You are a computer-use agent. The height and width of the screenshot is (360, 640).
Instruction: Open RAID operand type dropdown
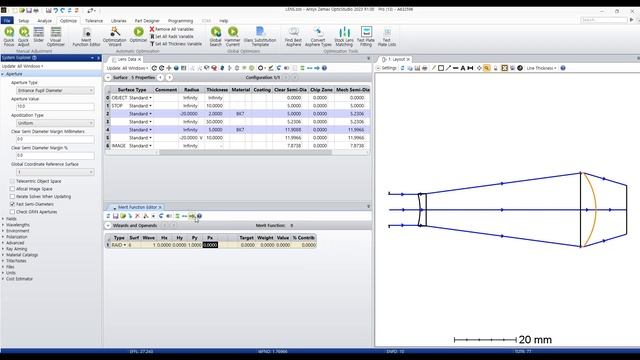[x=125, y=245]
